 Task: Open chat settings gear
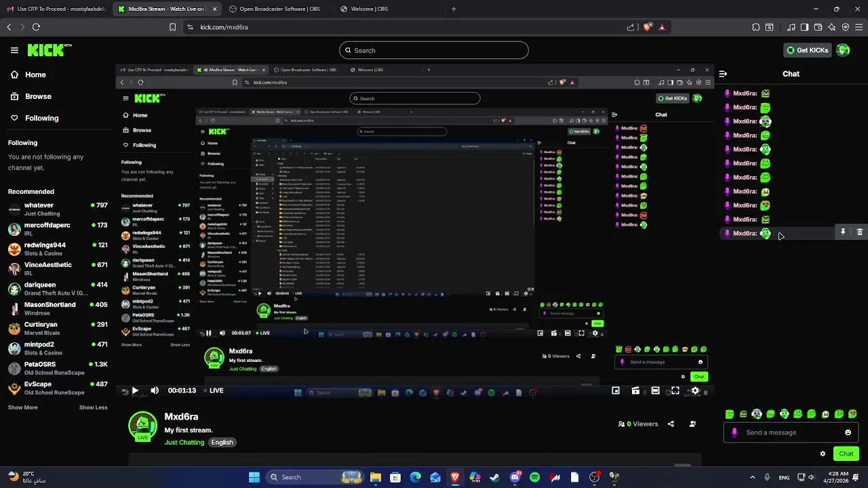[x=823, y=453]
